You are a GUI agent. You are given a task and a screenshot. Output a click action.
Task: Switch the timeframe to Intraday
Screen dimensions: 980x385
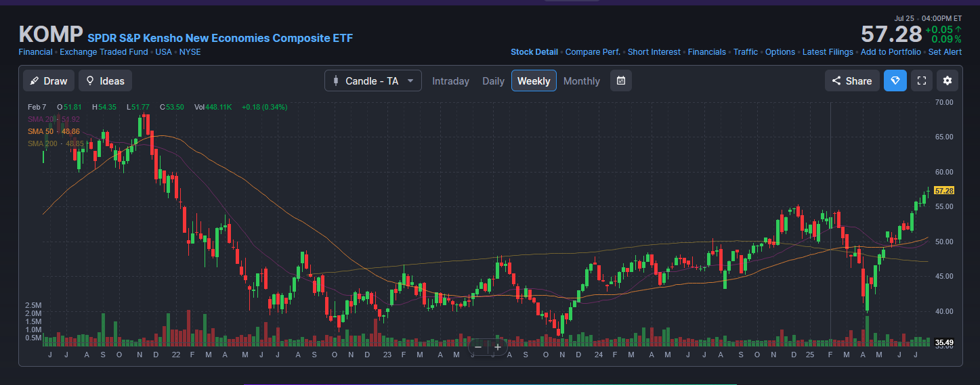click(450, 81)
